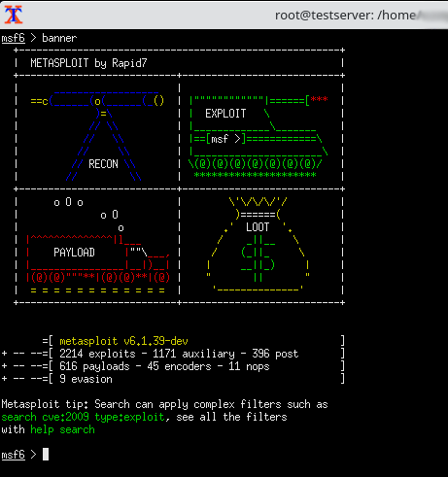Screen dimensions: 448x477
Task: Click the top 'msf6' prompt before banner
Action: [x=13, y=38]
